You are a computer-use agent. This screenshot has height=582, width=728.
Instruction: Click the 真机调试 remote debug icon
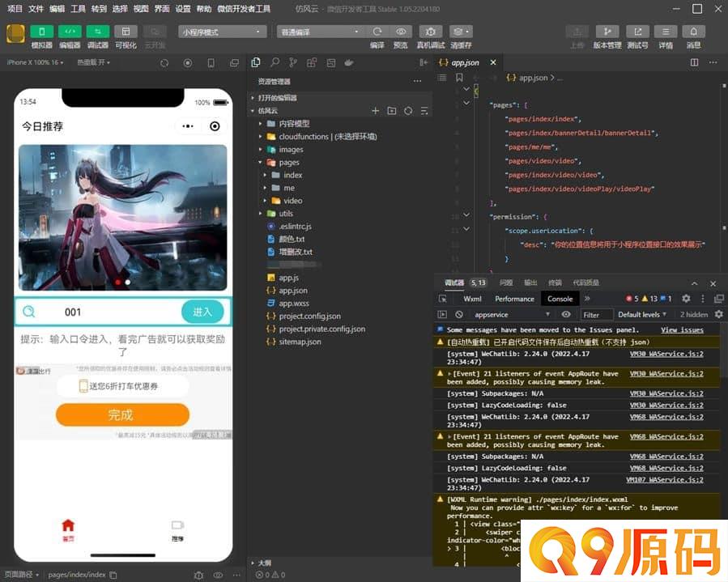(430, 32)
